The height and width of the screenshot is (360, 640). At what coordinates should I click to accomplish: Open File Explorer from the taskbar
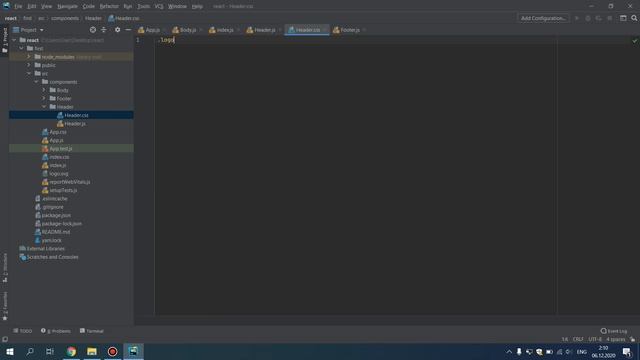[x=92, y=351]
